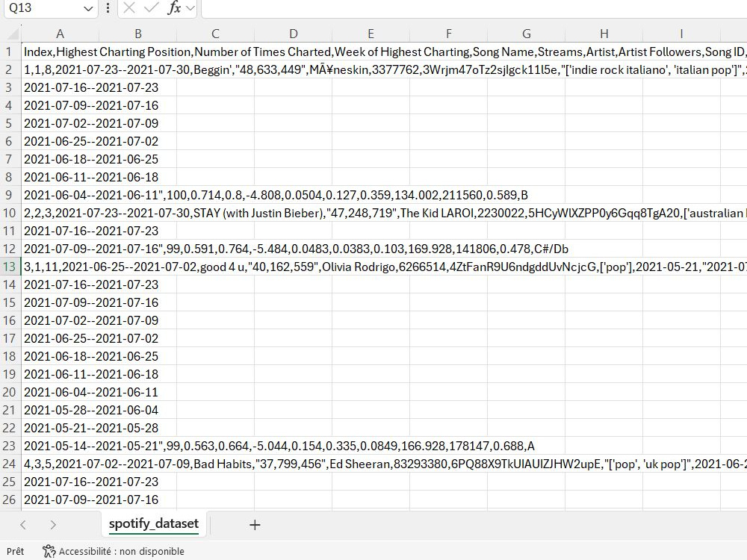Select column C header
747x560 pixels.
click(x=215, y=34)
